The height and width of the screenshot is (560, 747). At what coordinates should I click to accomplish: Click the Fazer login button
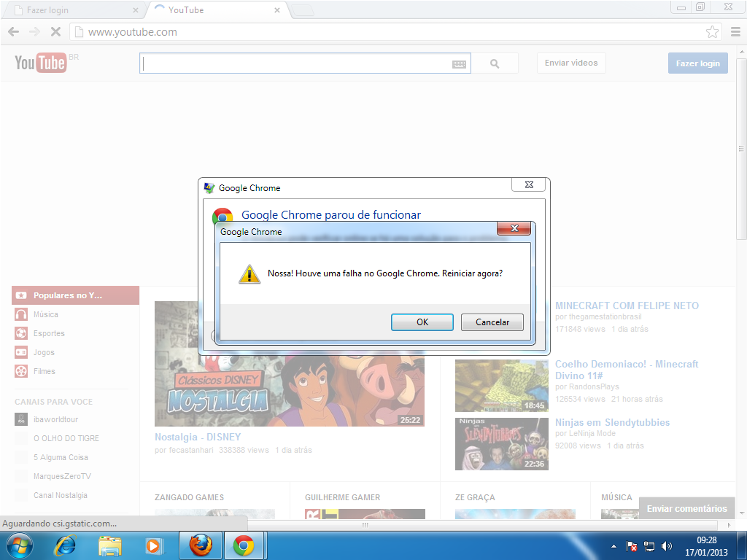click(x=698, y=63)
